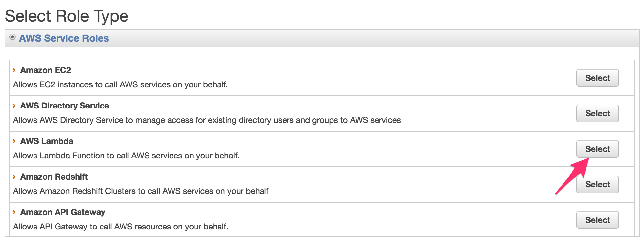
Task: Expand the Amazon Redshift chevron
Action: [x=14, y=177]
